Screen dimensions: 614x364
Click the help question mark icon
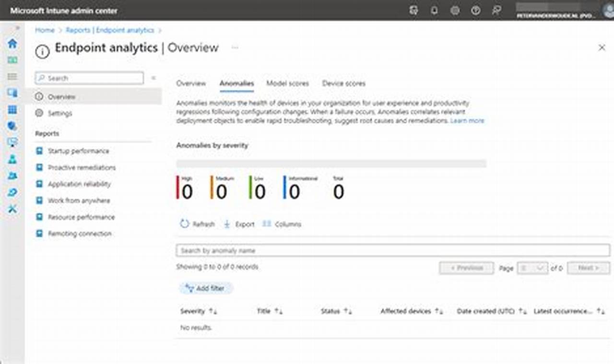point(475,11)
